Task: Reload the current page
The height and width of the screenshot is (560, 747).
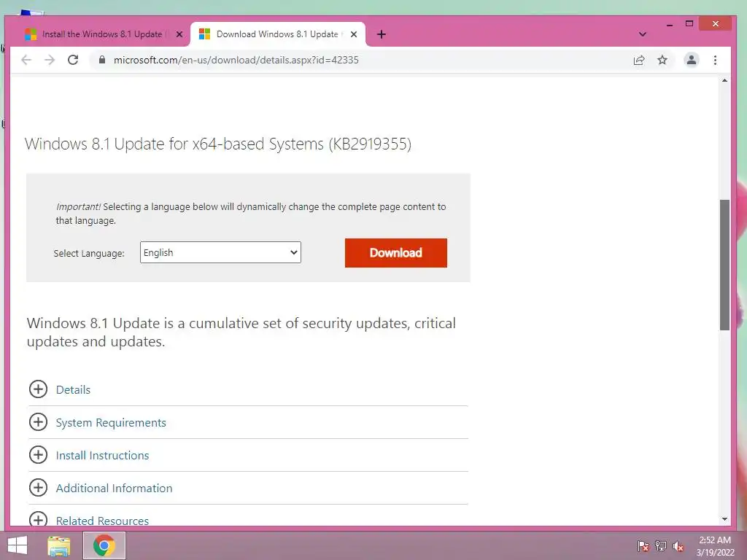Action: pyautogui.click(x=73, y=60)
